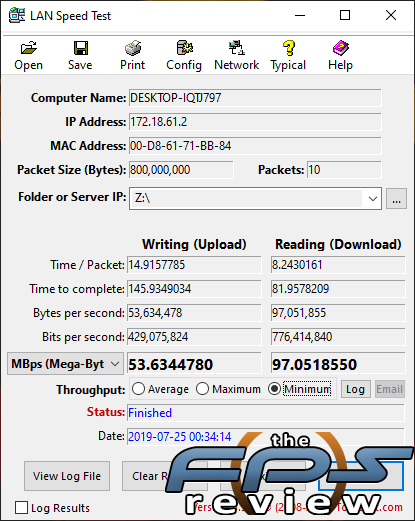Enable the Log Results checkbox
415x521 pixels.
(21, 508)
